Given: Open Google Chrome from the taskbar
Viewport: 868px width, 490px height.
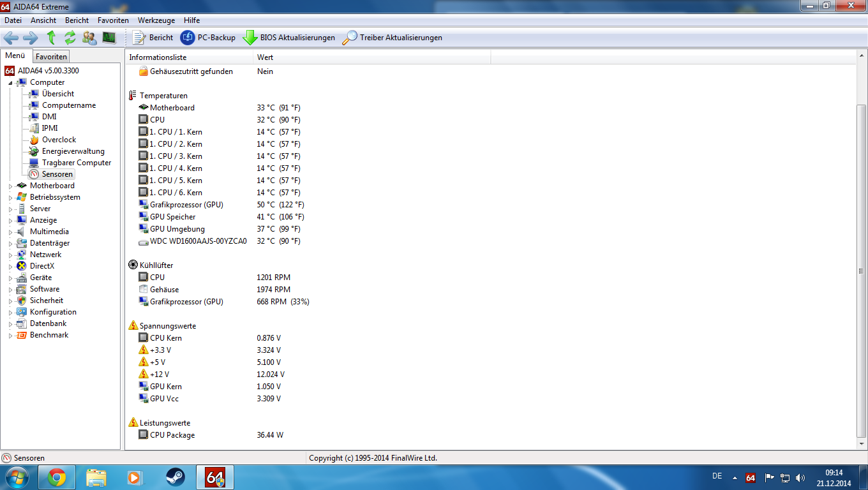Looking at the screenshot, I should [x=56, y=477].
